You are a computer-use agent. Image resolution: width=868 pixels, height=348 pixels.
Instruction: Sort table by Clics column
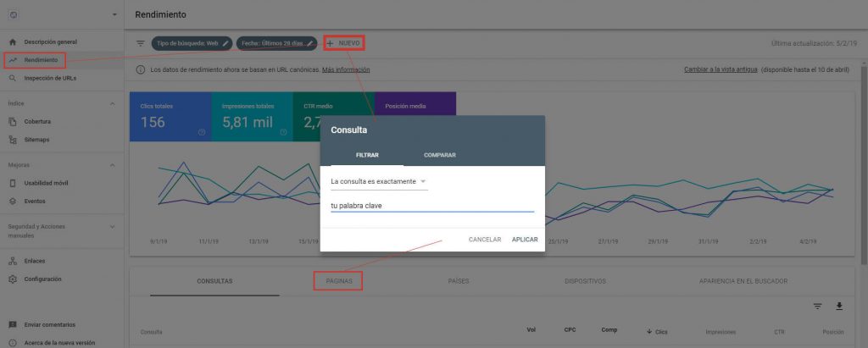pyautogui.click(x=657, y=332)
